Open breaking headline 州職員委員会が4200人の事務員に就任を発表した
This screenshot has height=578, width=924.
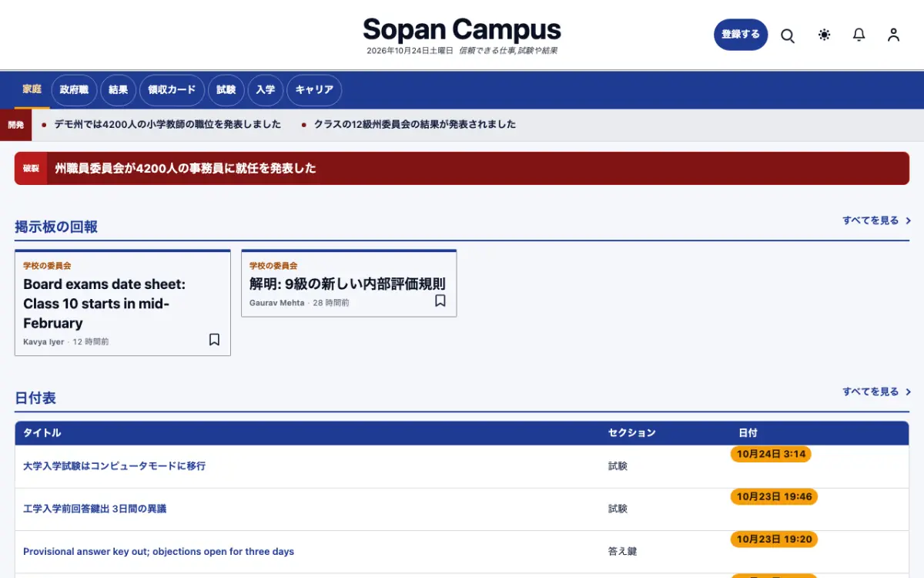pos(186,169)
